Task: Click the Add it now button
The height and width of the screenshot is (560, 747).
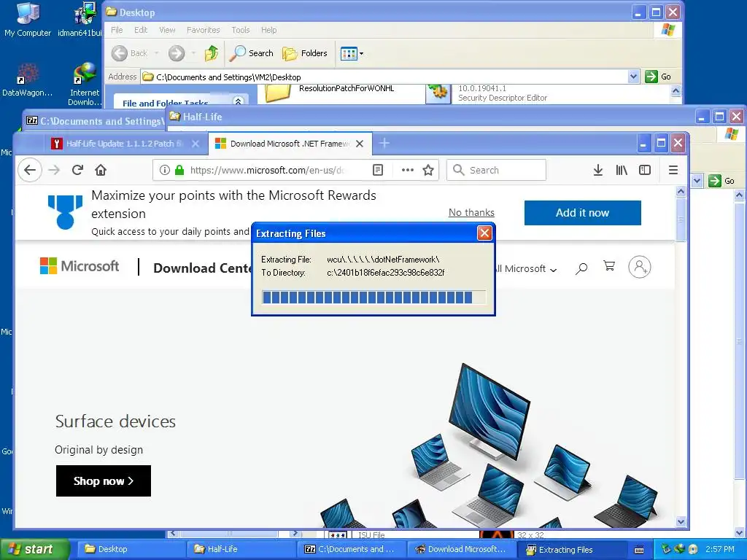Action: pos(583,213)
